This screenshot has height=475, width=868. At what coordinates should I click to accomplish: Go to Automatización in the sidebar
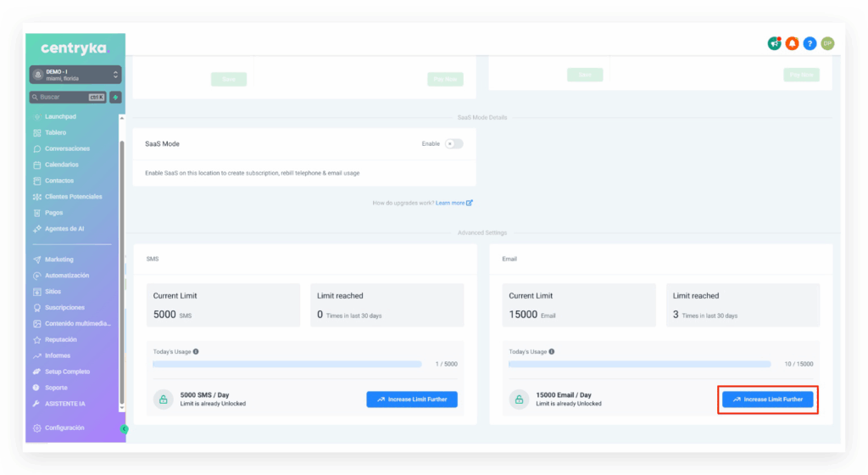(x=66, y=276)
